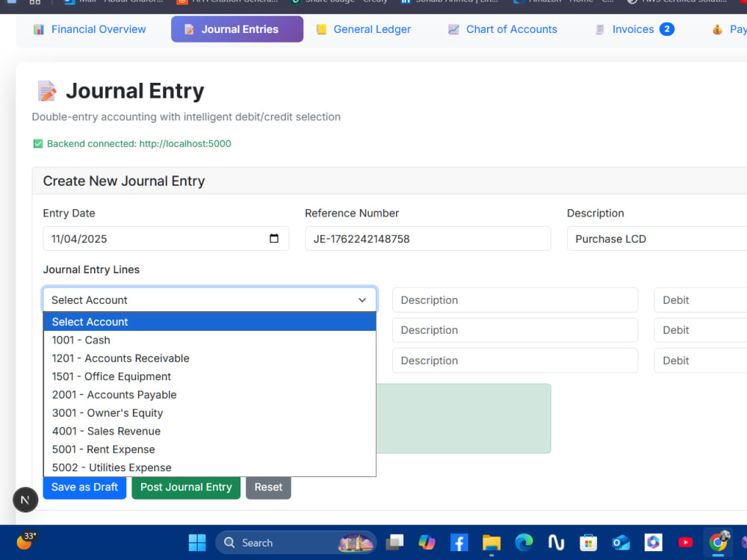Screen dimensions: 747x560
Task: Click the Invoices count badge showing 2
Action: 666,30
